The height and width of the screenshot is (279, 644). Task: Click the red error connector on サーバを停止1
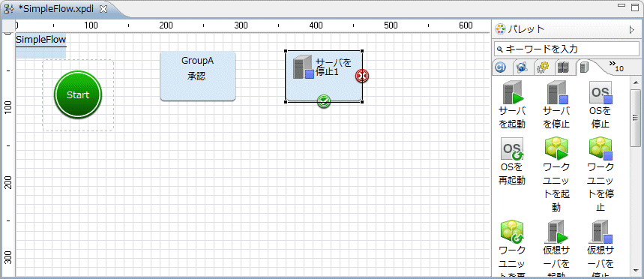(362, 76)
